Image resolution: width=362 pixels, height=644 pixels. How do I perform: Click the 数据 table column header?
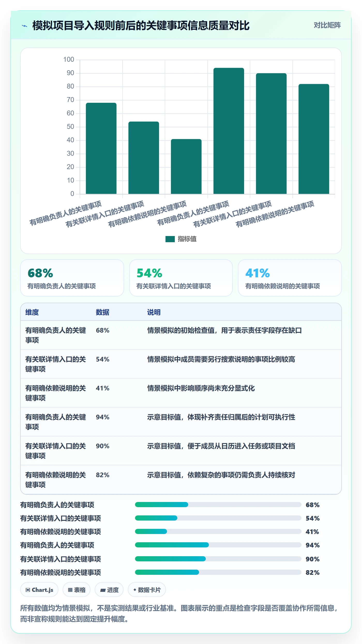point(103,312)
